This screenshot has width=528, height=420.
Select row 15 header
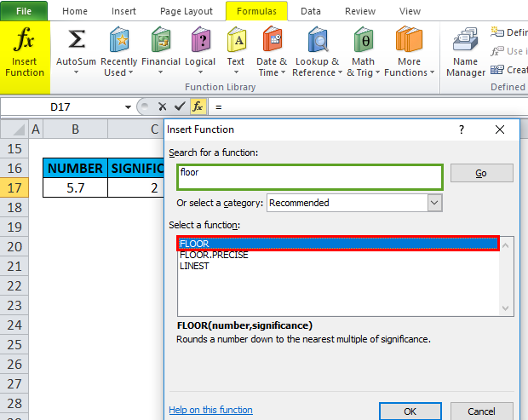click(14, 148)
